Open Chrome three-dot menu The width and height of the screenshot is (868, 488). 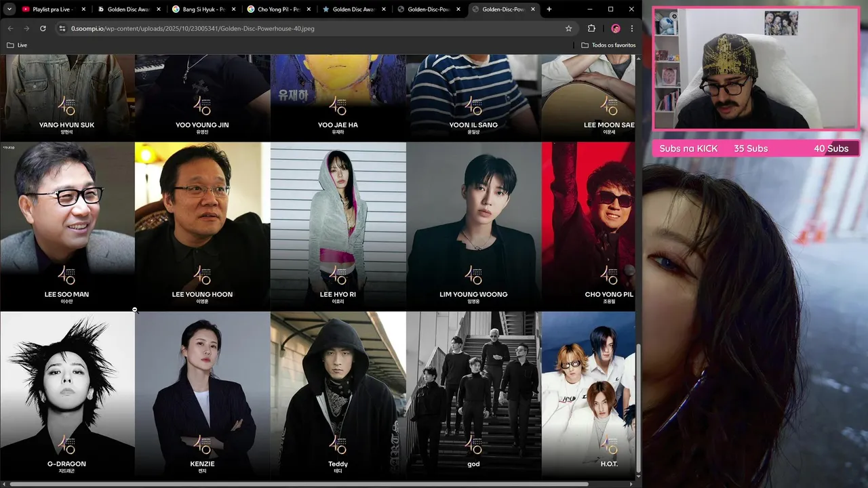tap(631, 28)
